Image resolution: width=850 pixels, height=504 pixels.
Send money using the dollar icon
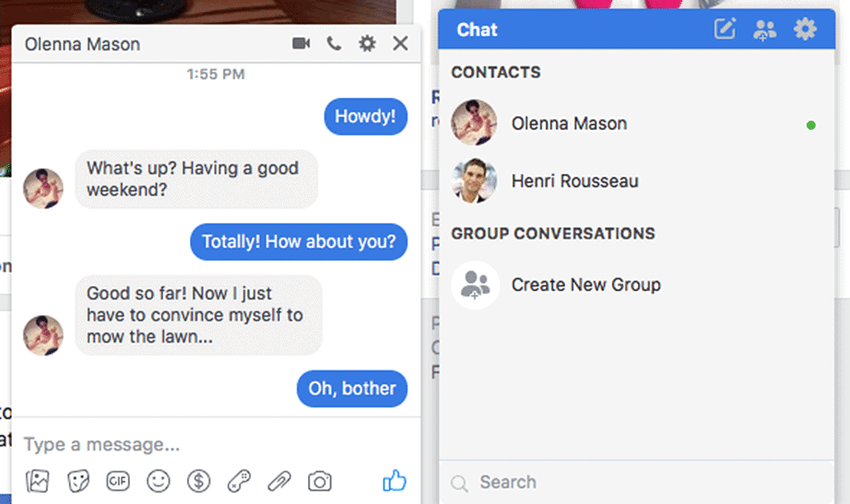pos(198,480)
